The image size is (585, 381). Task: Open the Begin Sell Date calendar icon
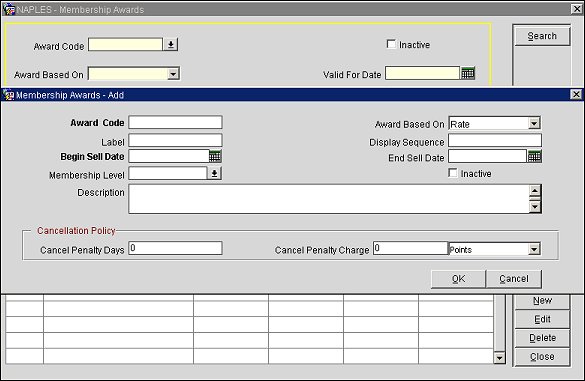click(x=215, y=156)
